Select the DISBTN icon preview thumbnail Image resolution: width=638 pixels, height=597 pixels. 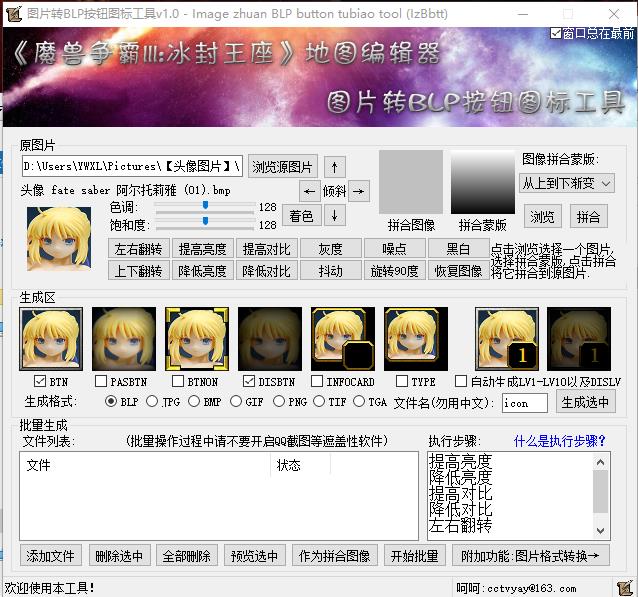[270, 339]
